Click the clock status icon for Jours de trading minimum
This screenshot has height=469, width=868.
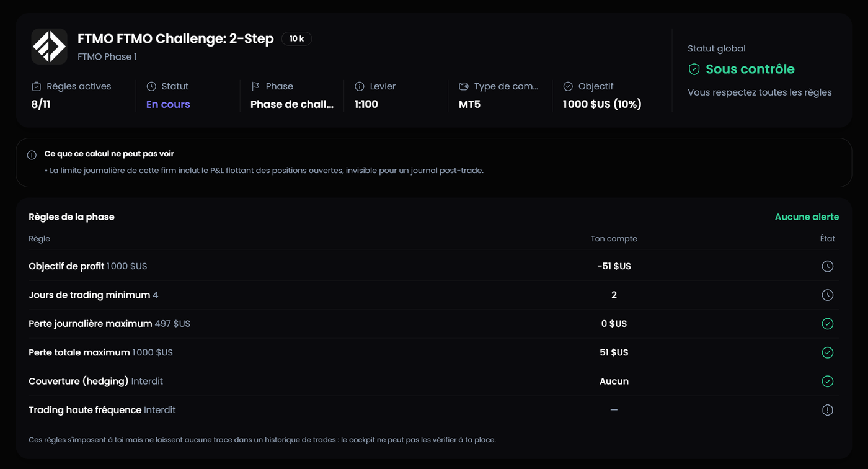[827, 295]
